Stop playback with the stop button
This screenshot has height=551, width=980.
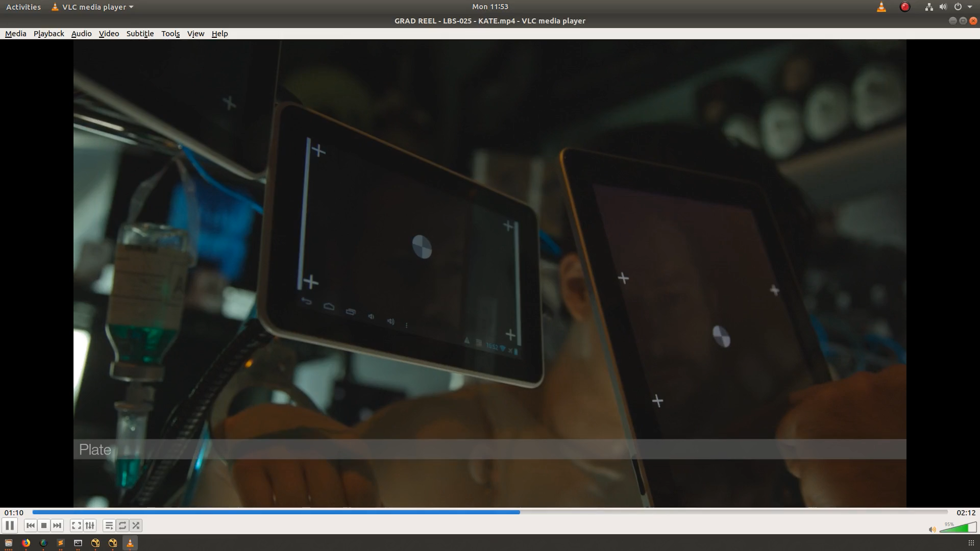click(44, 525)
